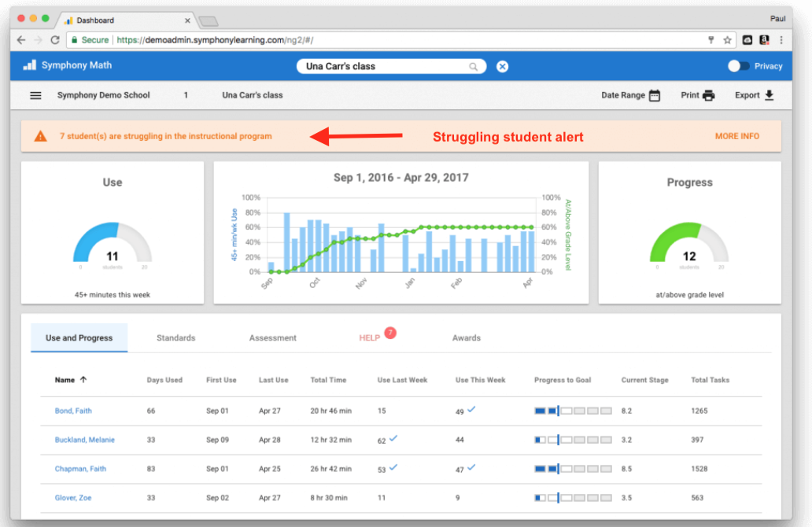Viewport: 812px width, 527px height.
Task: Sort by Name column arrow
Action: tap(83, 379)
